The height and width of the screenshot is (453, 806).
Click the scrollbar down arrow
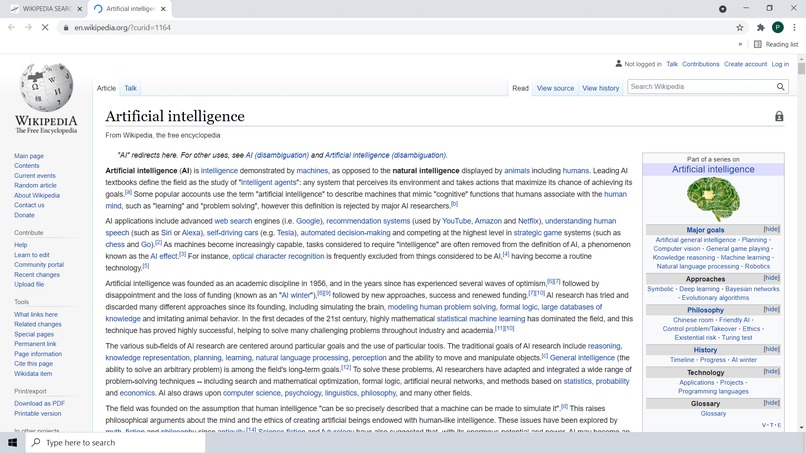[x=801, y=428]
